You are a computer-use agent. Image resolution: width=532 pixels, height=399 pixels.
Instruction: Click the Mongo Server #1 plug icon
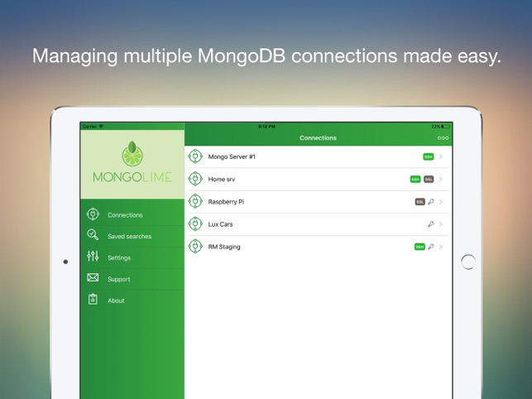(195, 156)
